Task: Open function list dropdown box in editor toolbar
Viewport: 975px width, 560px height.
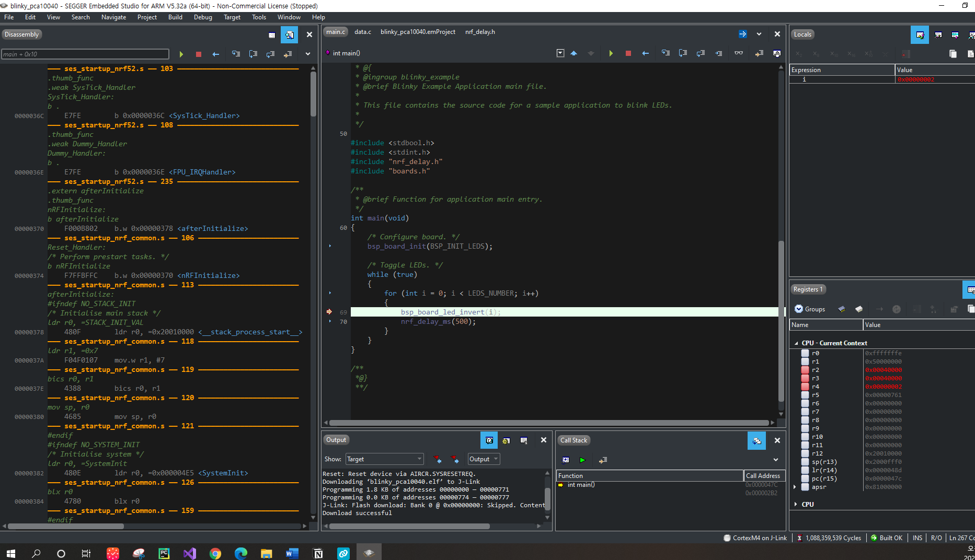Action: [560, 53]
